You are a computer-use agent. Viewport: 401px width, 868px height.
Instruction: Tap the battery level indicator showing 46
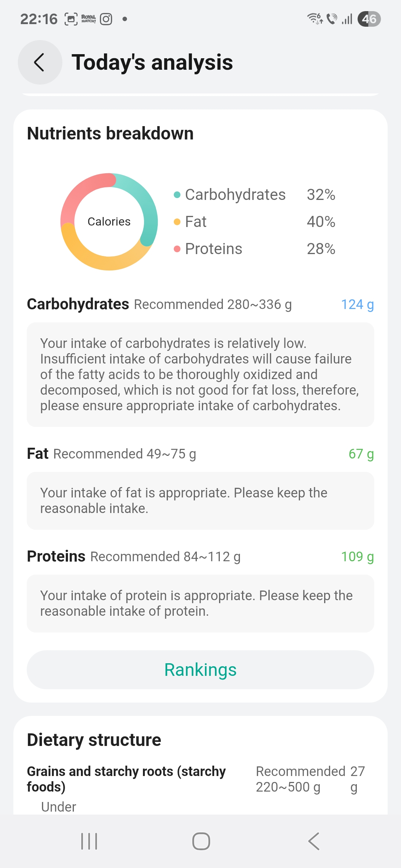coord(369,19)
